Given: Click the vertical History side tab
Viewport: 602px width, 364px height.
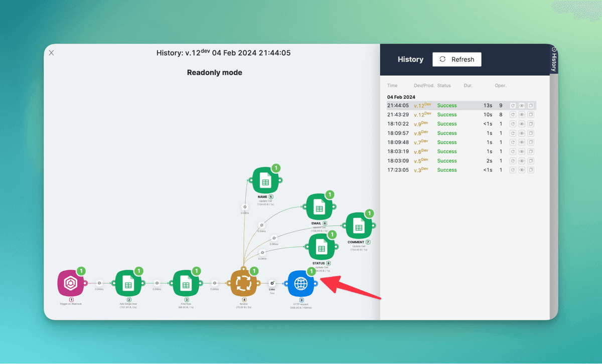Looking at the screenshot, I should (x=554, y=60).
